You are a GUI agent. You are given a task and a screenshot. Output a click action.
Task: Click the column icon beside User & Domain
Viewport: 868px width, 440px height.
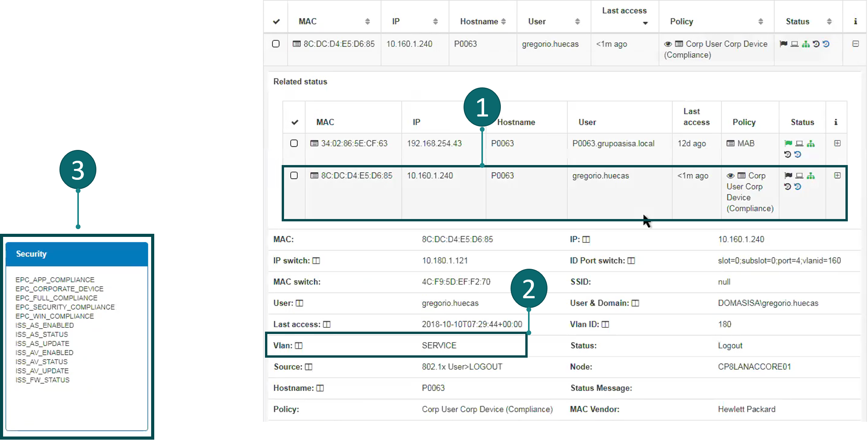pos(635,303)
